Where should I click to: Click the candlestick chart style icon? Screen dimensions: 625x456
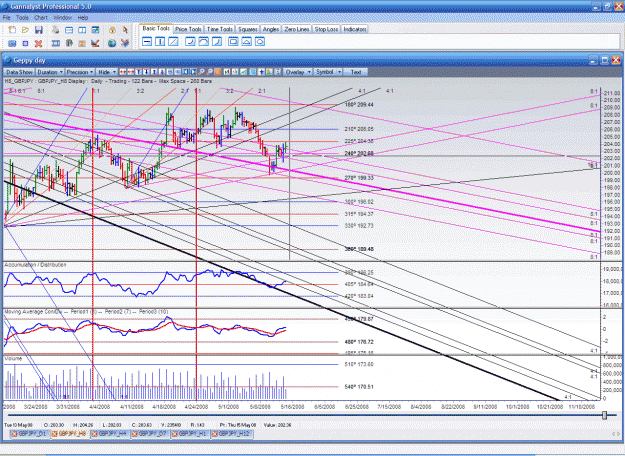click(x=227, y=72)
